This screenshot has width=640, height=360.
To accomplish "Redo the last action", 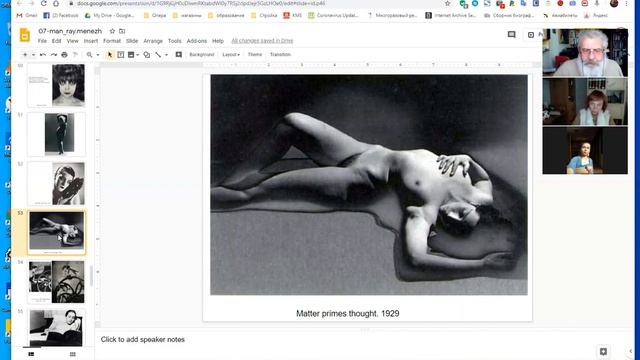I will 53,55.
